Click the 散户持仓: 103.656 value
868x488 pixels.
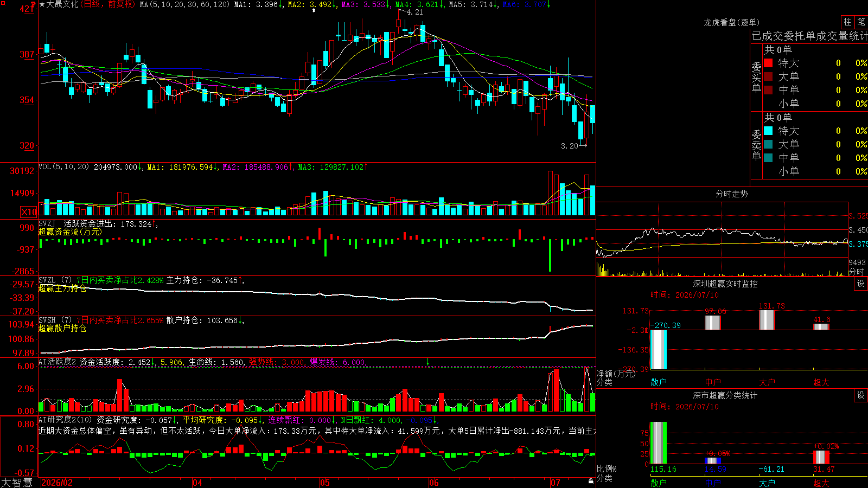click(205, 320)
